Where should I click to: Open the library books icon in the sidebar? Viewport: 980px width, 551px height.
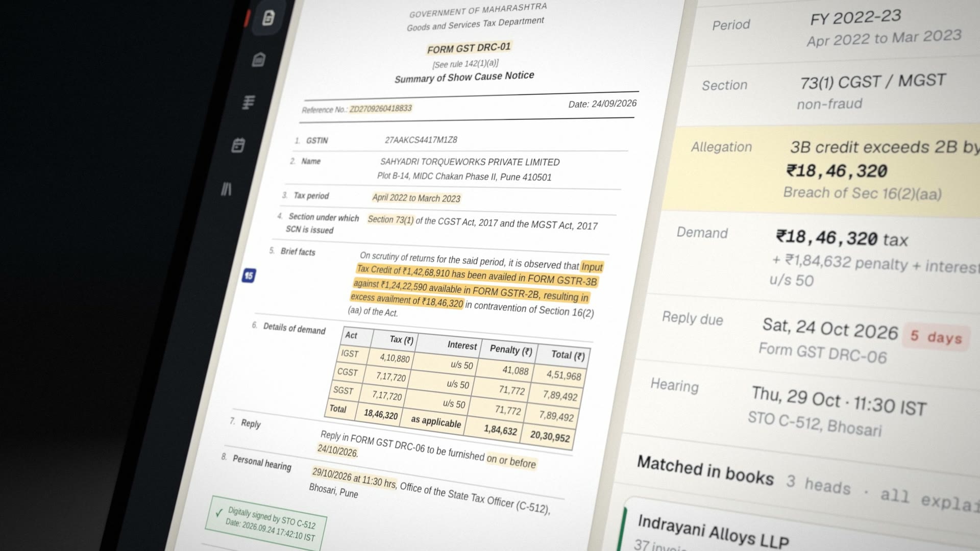[226, 189]
